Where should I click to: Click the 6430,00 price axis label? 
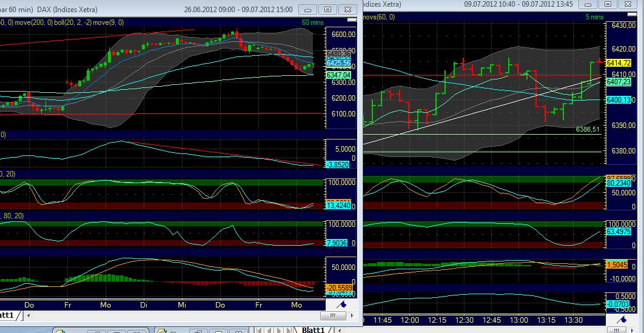point(624,25)
